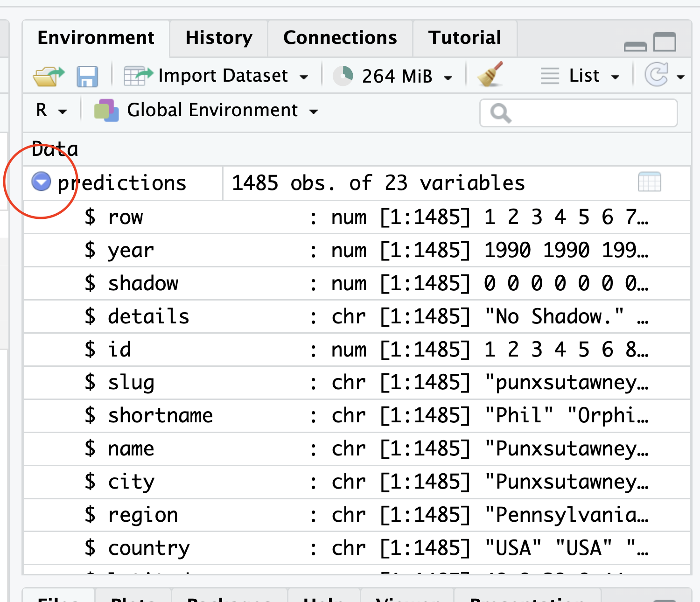This screenshot has height=602, width=700.
Task: Select the '$ id' variable row
Action: click(x=357, y=350)
